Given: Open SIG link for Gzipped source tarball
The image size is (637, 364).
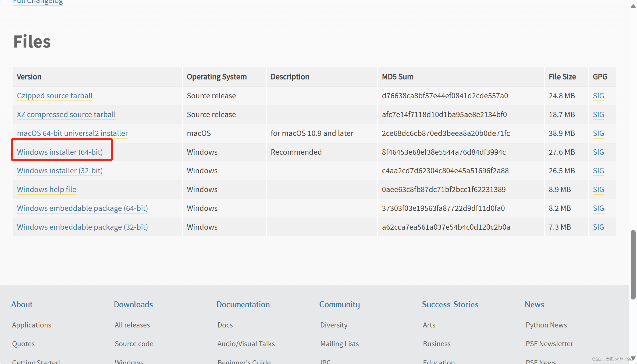Looking at the screenshot, I should pyautogui.click(x=598, y=96).
